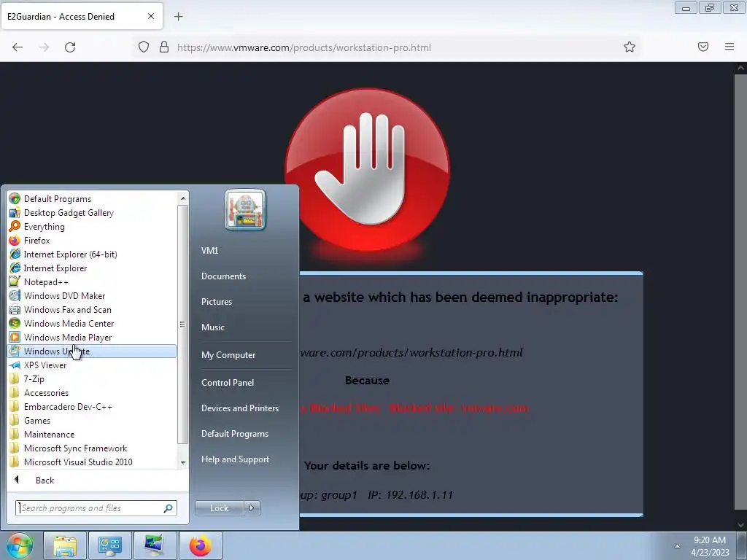Click the search magnifier icon in Start menu
This screenshot has width=747, height=560.
169,508
